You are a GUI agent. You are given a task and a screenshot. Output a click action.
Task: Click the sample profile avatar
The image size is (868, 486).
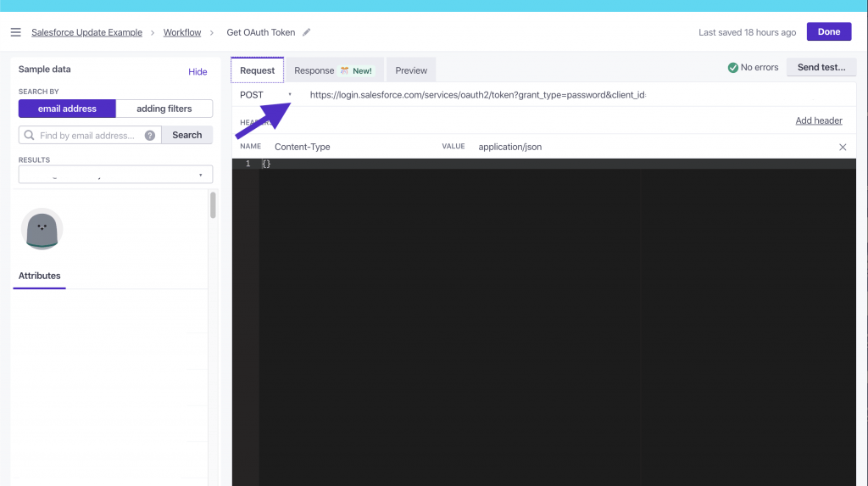(42, 229)
